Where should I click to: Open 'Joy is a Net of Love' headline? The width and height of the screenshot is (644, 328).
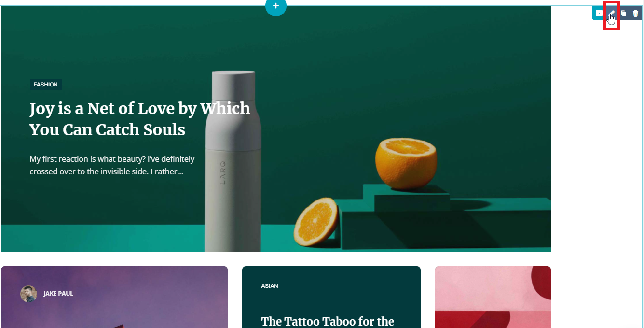(140, 119)
